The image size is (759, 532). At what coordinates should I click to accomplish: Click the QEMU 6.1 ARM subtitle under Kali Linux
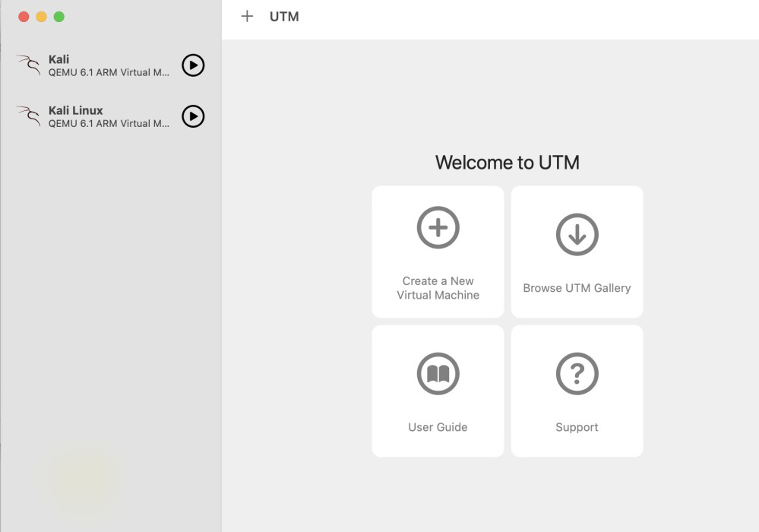[x=109, y=123]
